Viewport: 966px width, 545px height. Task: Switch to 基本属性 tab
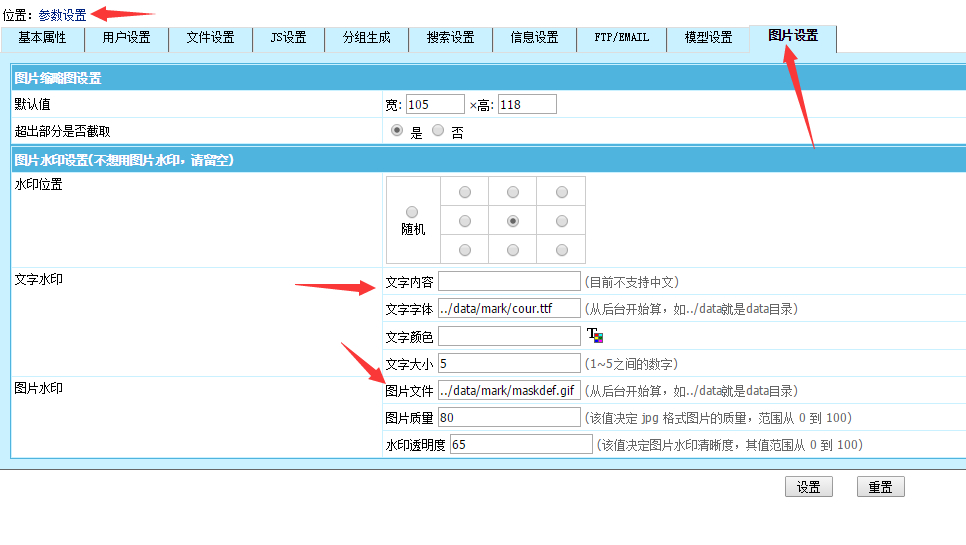[x=42, y=38]
